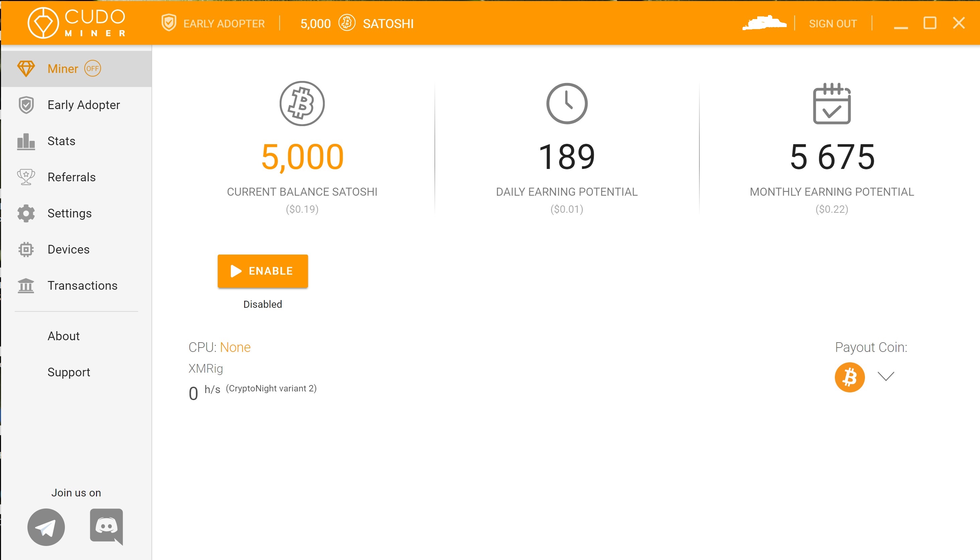The image size is (980, 560).
Task: Click the Early Adopter shield icon in sidebar
Action: coord(26,105)
